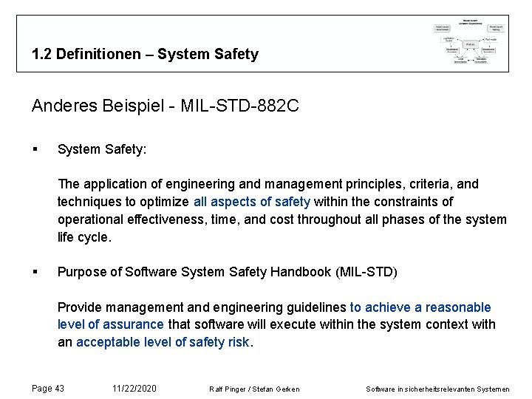Image resolution: width=532 pixels, height=399 pixels.
Task: Click the 'Page 43' footer label
Action: [x=48, y=389]
